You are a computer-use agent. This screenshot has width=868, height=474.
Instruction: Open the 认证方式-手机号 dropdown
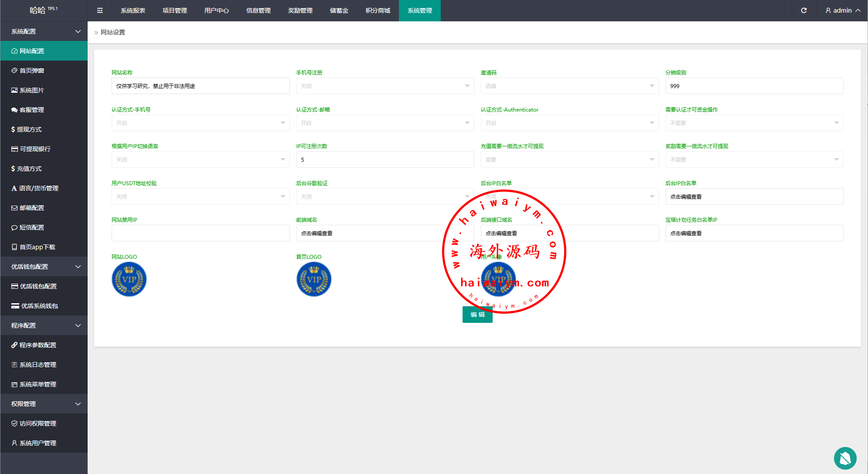[200, 123]
